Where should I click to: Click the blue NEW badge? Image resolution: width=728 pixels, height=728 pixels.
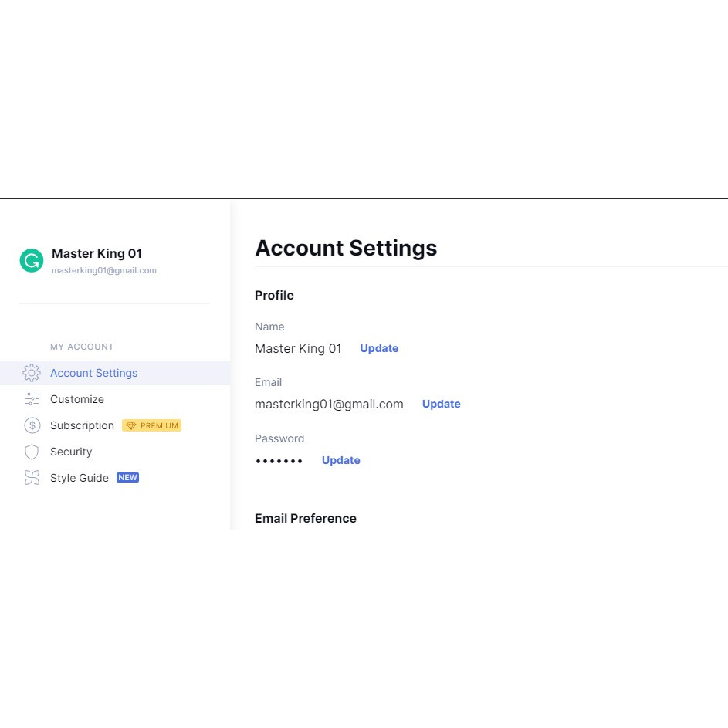pos(127,478)
